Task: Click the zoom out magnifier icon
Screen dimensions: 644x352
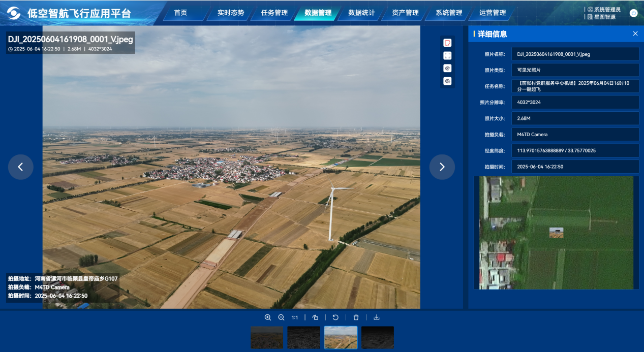Action: click(x=281, y=317)
